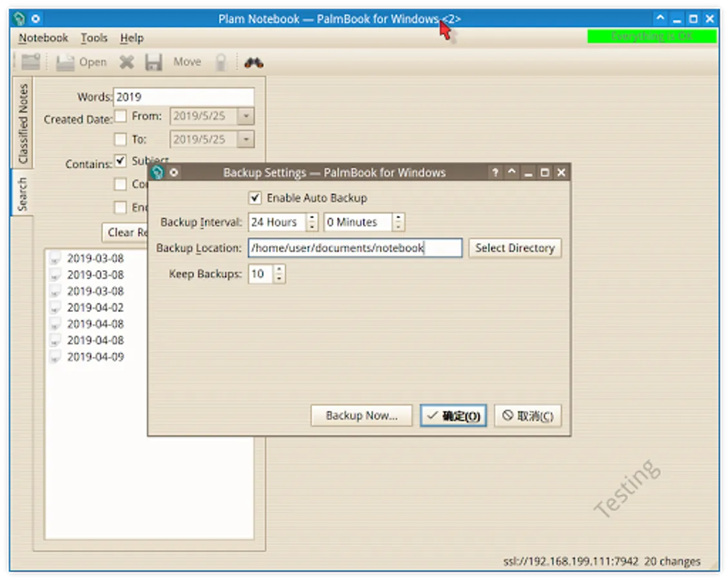This screenshot has width=728, height=580.
Task: Click into the Words search field
Action: tap(184, 97)
